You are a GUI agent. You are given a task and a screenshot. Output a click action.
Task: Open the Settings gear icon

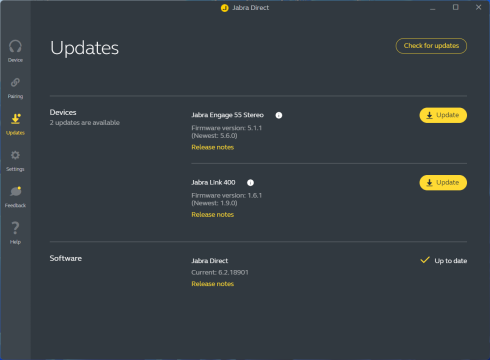point(15,155)
